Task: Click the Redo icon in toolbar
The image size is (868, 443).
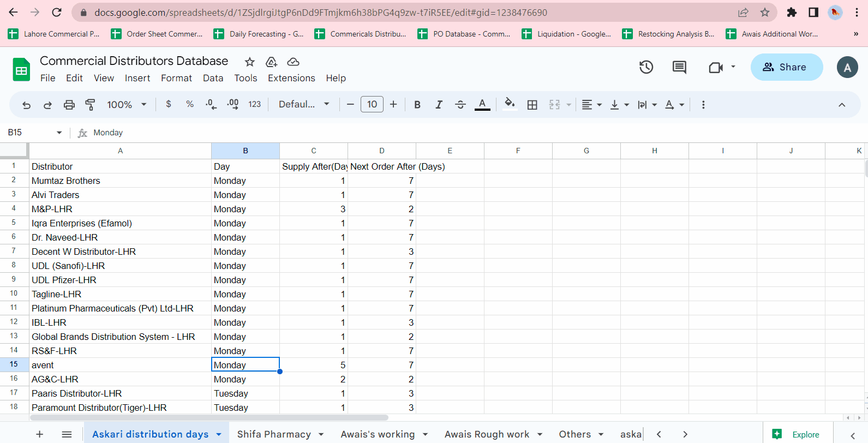Action: click(47, 105)
